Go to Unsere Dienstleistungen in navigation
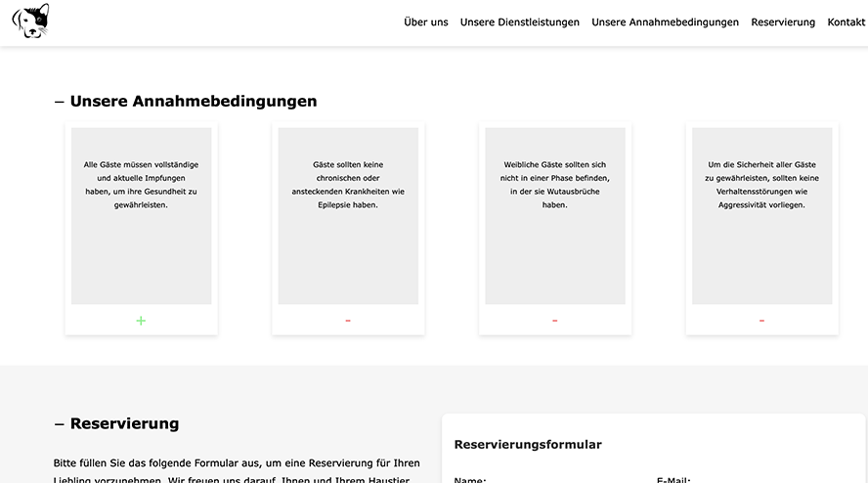Viewport: 868px width, 483px height. click(x=519, y=22)
